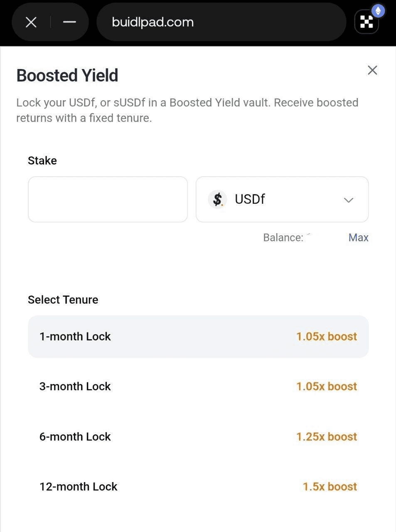Select the 1-month Lock tenure
The width and height of the screenshot is (396, 532).
(x=198, y=337)
